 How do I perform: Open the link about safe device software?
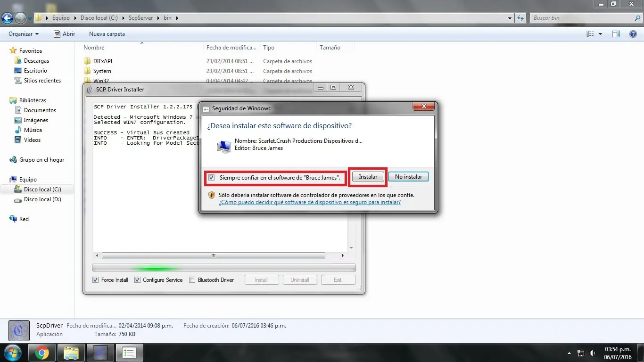[x=310, y=202]
